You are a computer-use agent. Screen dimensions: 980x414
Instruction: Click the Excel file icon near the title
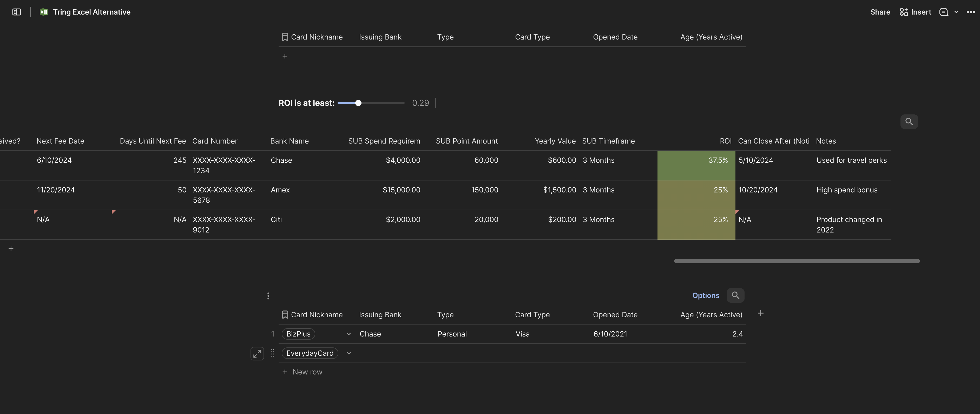click(x=44, y=12)
